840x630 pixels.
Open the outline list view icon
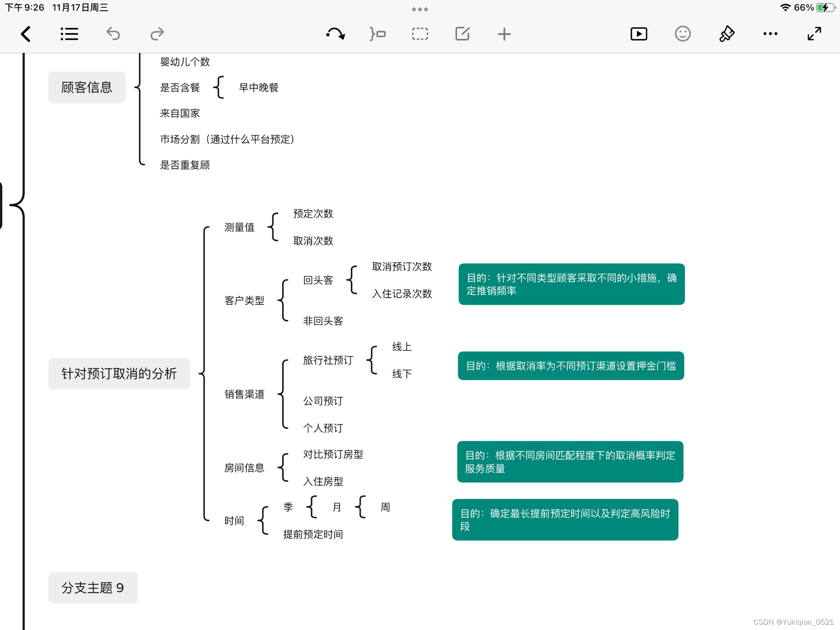click(x=69, y=34)
